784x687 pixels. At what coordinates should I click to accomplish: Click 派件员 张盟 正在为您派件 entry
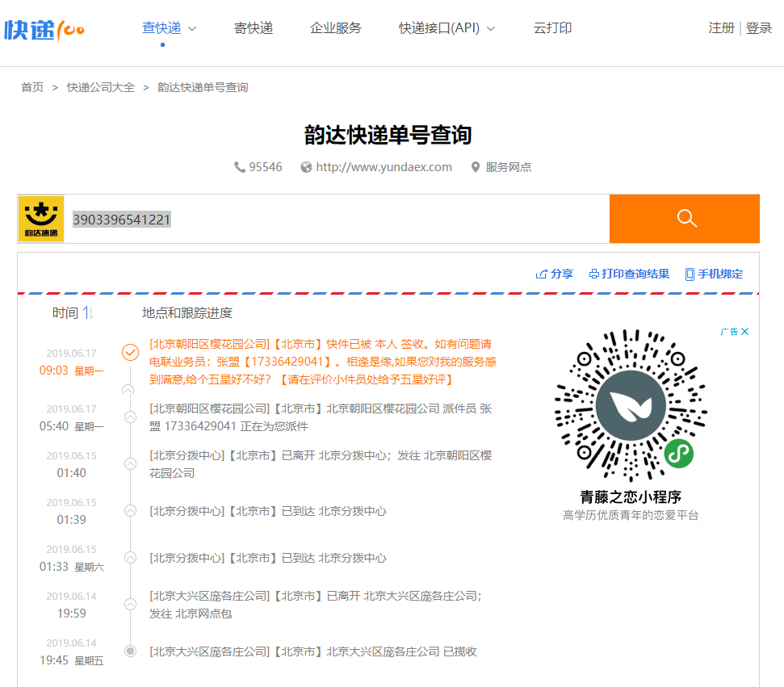(321, 417)
